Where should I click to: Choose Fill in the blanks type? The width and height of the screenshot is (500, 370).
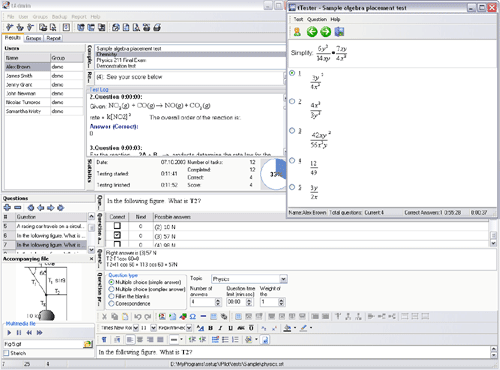point(112,296)
